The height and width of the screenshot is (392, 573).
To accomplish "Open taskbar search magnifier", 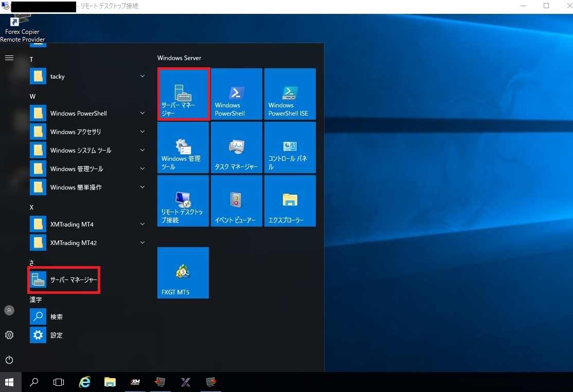I will coord(34,382).
